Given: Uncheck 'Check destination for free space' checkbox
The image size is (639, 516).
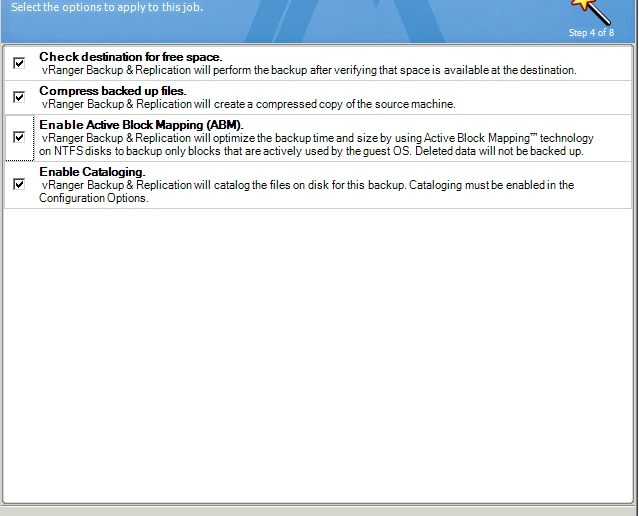Looking at the screenshot, I should pyautogui.click(x=19, y=63).
